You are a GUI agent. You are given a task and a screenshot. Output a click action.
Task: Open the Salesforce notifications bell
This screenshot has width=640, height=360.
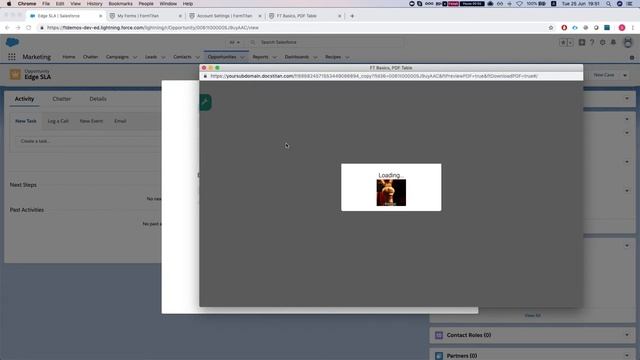613,42
